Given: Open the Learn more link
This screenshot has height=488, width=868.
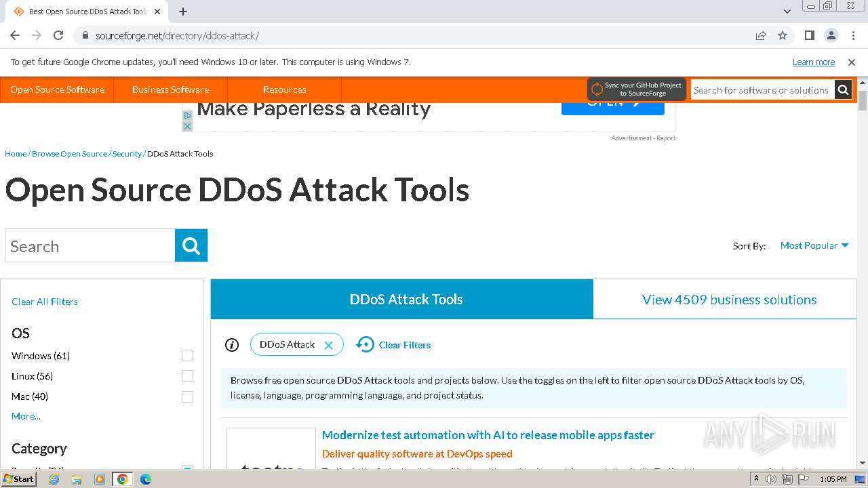Looking at the screenshot, I should (x=814, y=62).
